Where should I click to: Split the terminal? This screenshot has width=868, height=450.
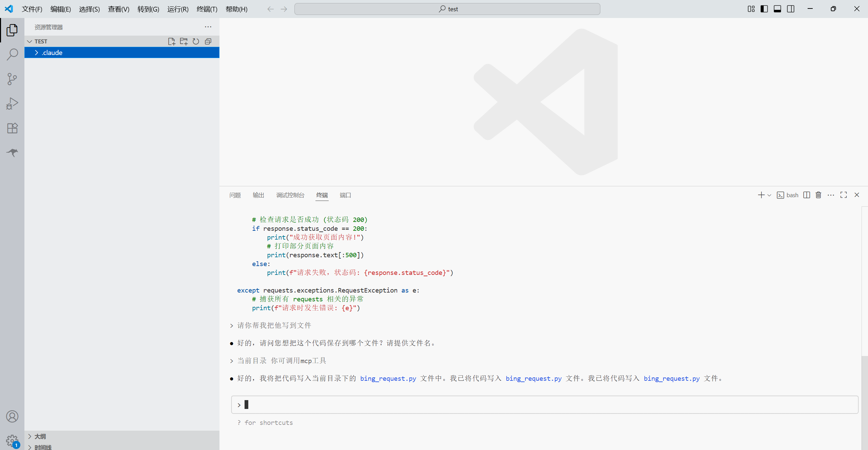coord(807,195)
